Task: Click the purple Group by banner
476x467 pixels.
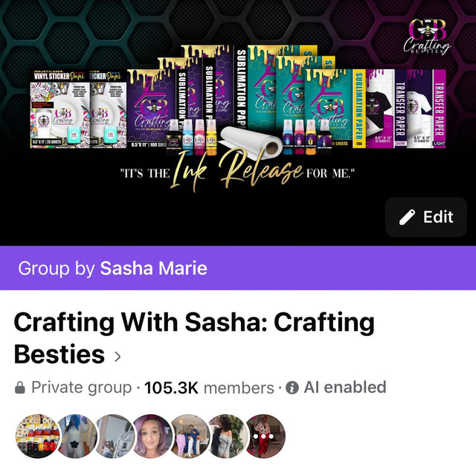Action: [238, 268]
